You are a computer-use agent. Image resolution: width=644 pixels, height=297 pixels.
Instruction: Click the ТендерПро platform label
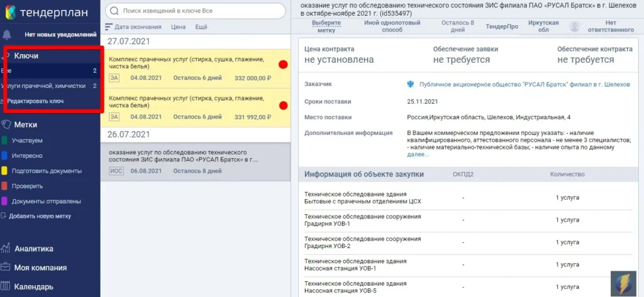tap(502, 26)
